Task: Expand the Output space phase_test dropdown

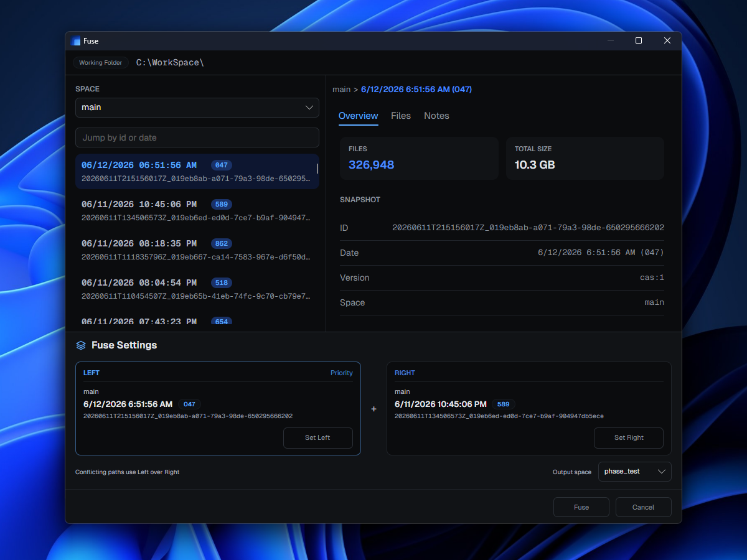Action: pyautogui.click(x=635, y=472)
